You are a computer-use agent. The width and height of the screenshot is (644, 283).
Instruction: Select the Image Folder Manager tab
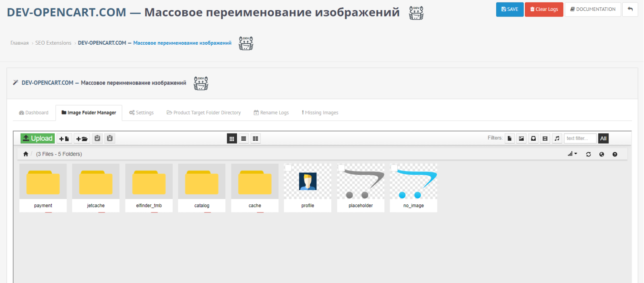tap(89, 113)
